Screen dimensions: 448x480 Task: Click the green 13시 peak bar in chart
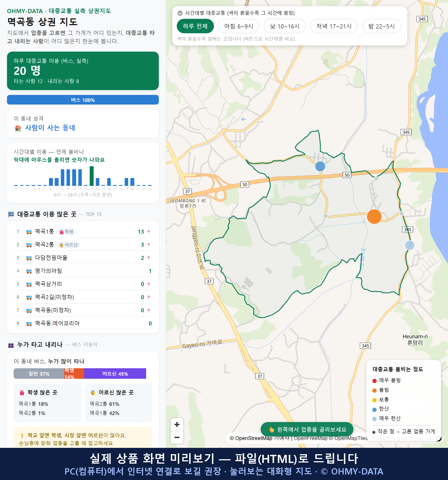(91, 176)
